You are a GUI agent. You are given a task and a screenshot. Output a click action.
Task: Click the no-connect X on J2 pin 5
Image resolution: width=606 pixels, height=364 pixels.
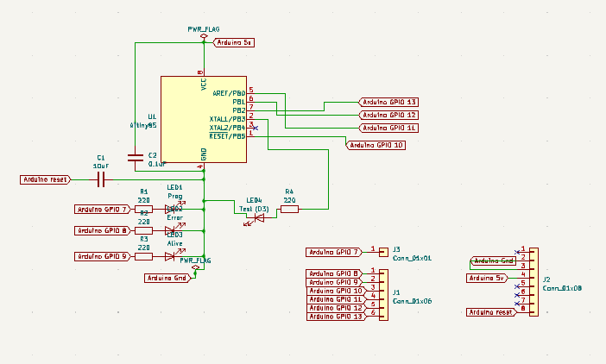point(517,286)
